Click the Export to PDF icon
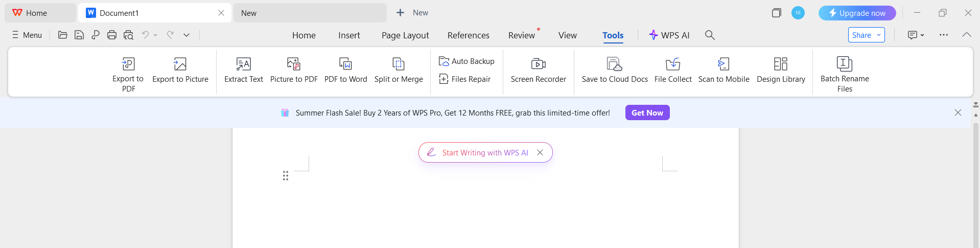Image resolution: width=980 pixels, height=248 pixels. click(x=128, y=64)
